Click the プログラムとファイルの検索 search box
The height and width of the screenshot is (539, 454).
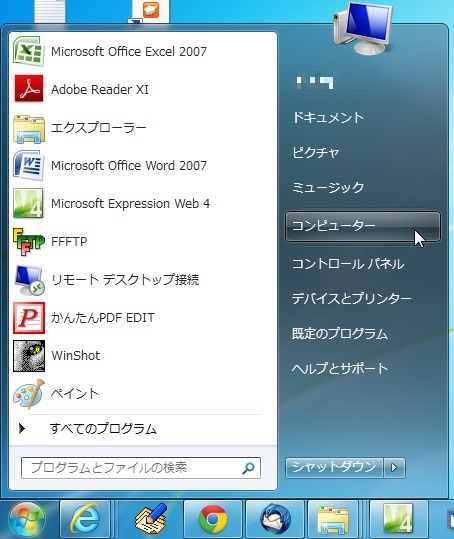coord(141,468)
